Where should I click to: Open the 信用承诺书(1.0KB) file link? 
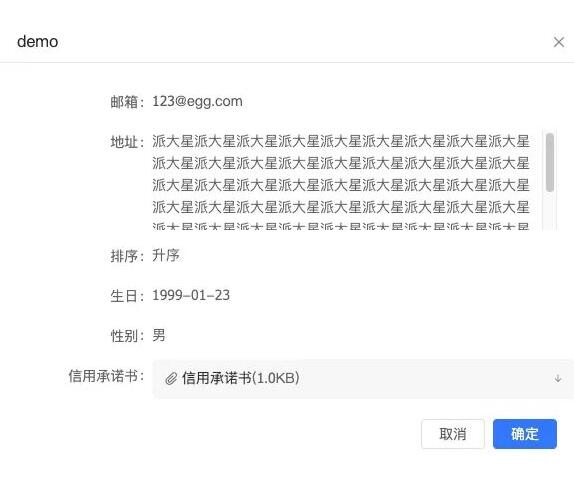coord(241,378)
